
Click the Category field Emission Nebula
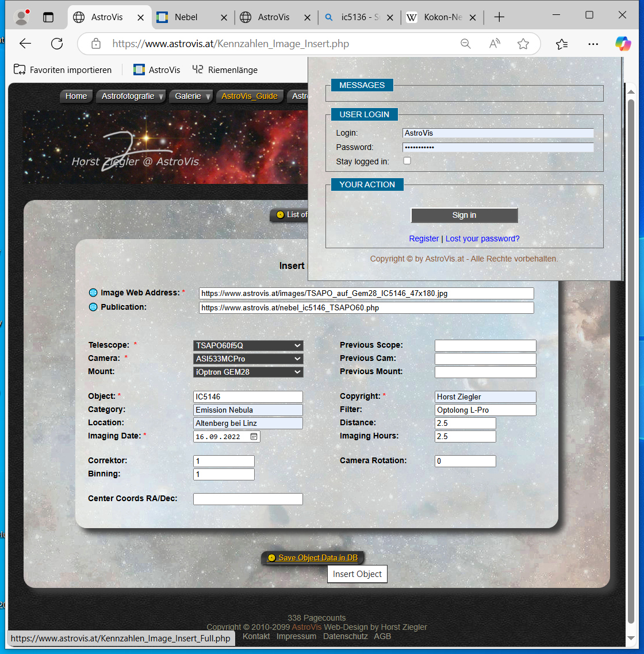point(248,410)
